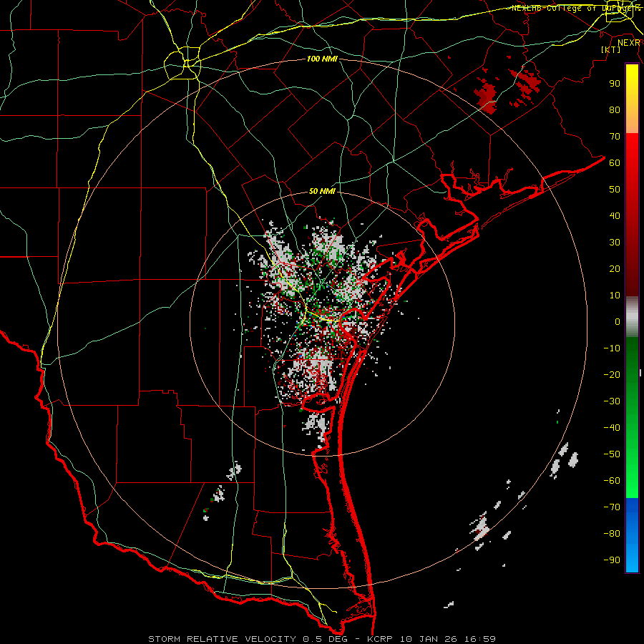Click the -10 value on the velocity scale
This screenshot has height=644, width=644.
612,348
